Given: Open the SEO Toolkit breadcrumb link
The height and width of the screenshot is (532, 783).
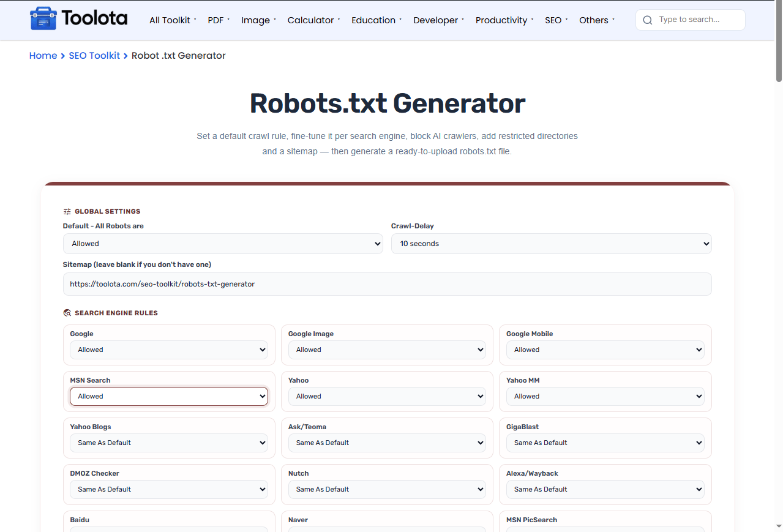Looking at the screenshot, I should [x=94, y=56].
